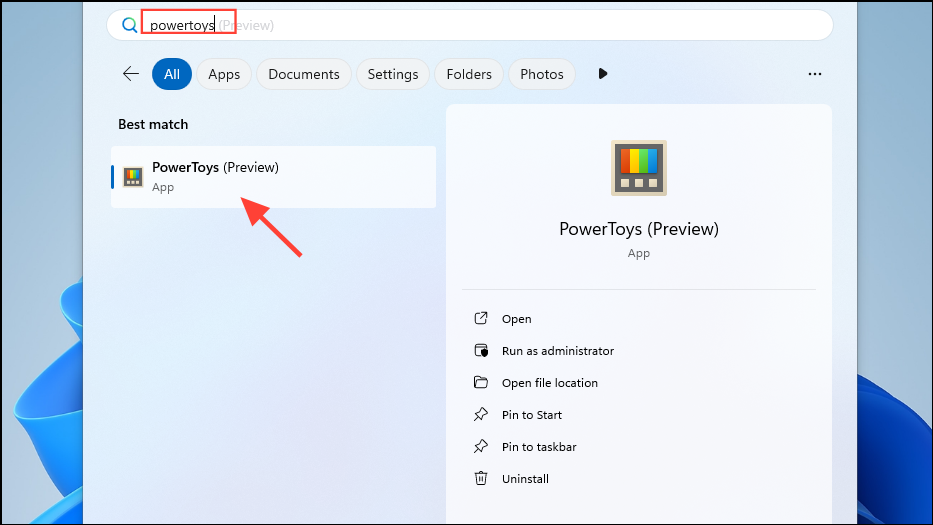933x525 pixels.
Task: Choose Open file location
Action: (x=550, y=383)
